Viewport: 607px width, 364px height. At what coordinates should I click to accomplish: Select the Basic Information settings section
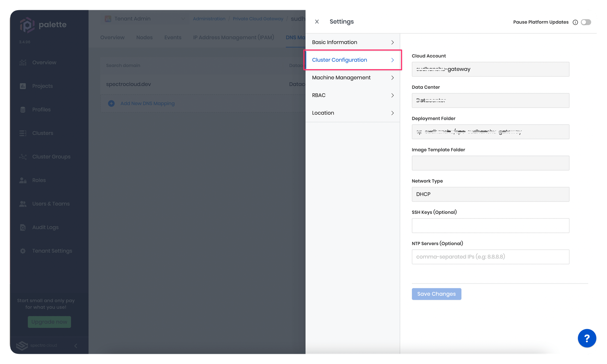click(x=353, y=42)
